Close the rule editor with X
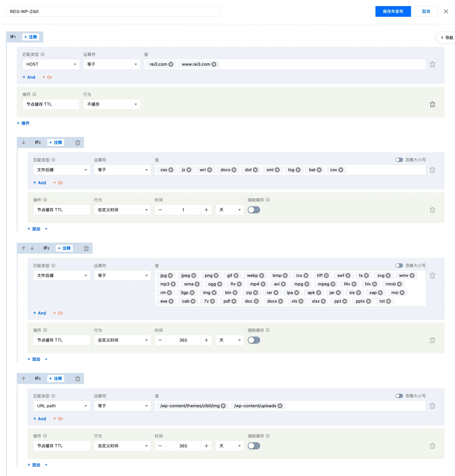Screen dimensions: 455x476 click(446, 11)
